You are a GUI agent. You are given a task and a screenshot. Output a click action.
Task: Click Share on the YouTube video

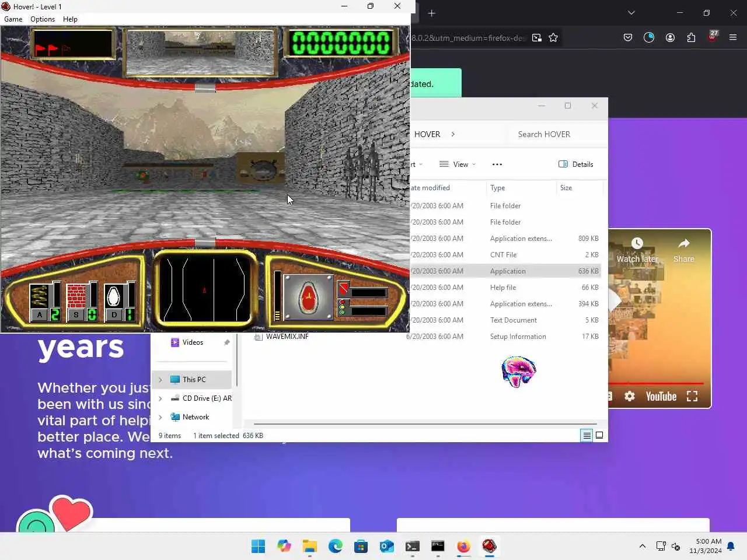[684, 250]
